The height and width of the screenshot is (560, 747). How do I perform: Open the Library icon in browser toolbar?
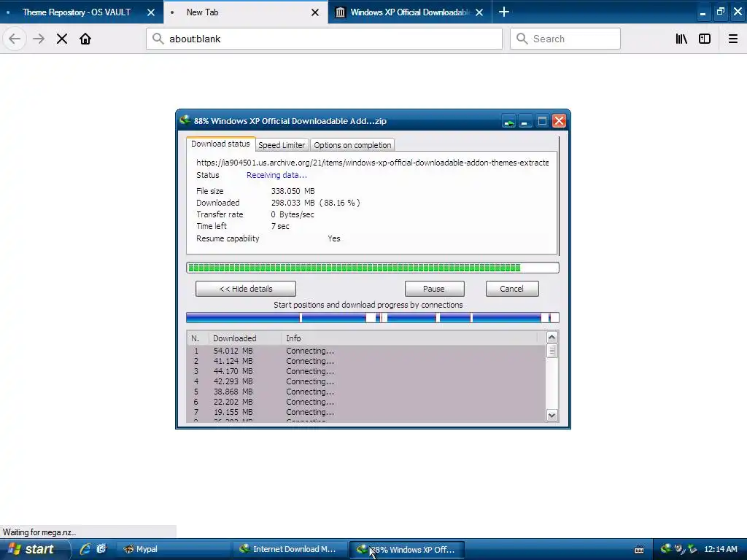(x=682, y=39)
